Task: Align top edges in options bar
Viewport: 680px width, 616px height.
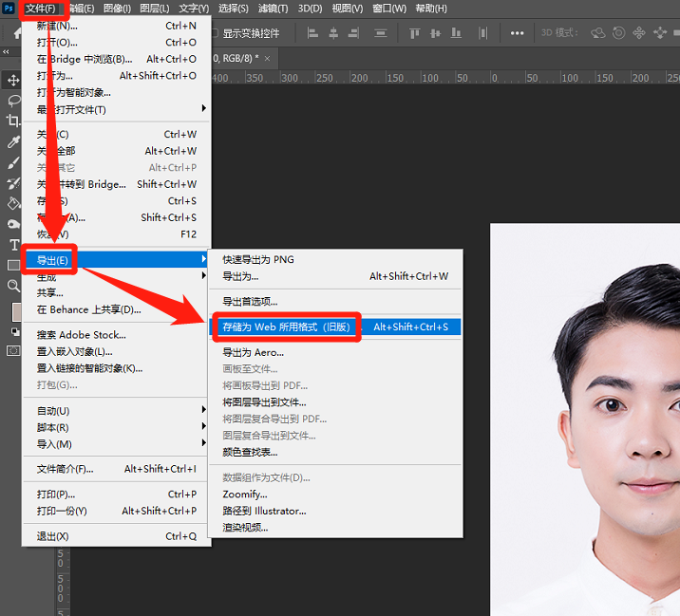Action: [x=415, y=33]
